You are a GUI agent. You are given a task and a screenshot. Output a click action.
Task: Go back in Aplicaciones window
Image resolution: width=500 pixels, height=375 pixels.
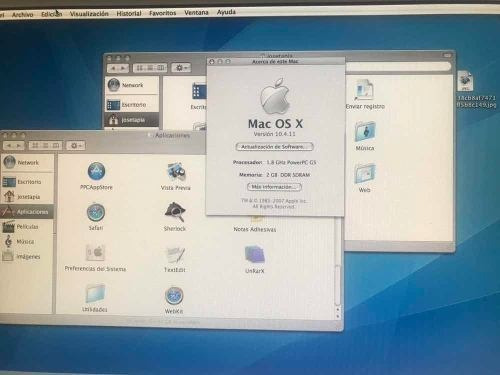(x=9, y=146)
